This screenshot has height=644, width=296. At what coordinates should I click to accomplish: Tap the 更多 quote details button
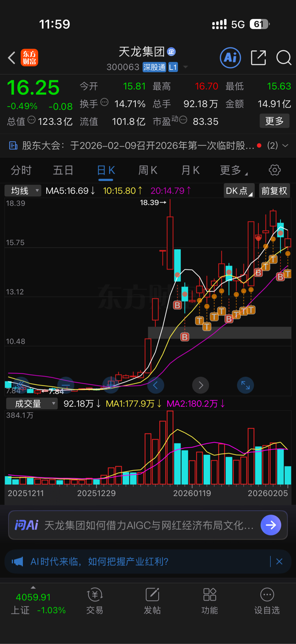pos(274,121)
